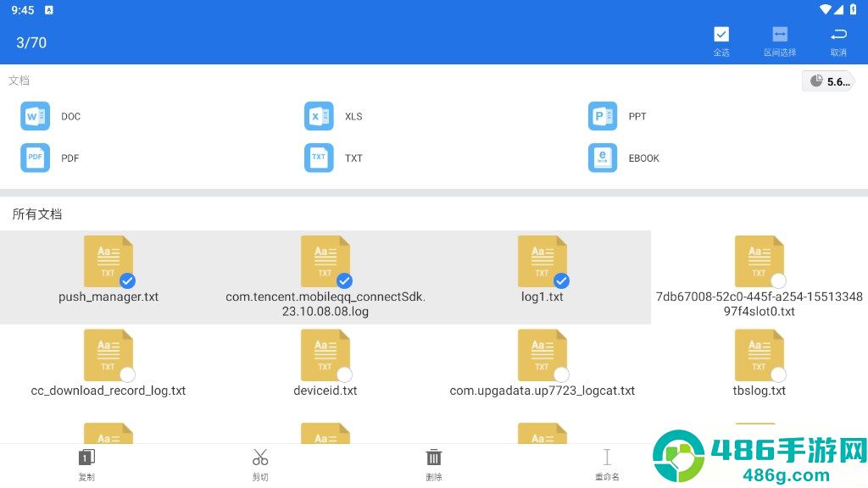Uncheck push_manager.txt selection
The width and height of the screenshot is (868, 488).
pyautogui.click(x=127, y=281)
